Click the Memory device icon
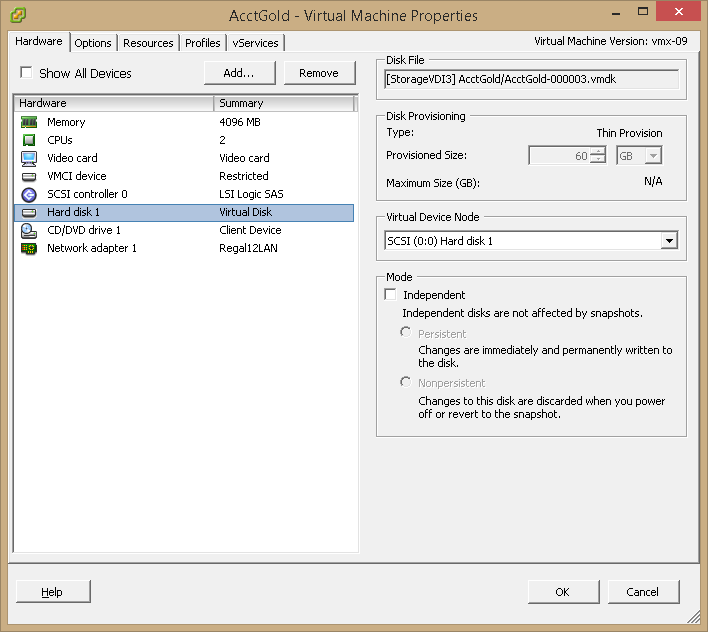 click(29, 122)
